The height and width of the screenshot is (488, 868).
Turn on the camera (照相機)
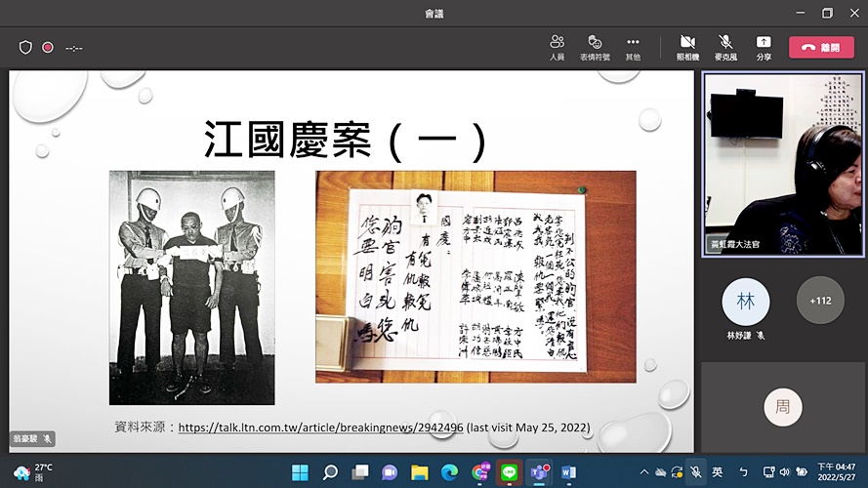pos(687,47)
